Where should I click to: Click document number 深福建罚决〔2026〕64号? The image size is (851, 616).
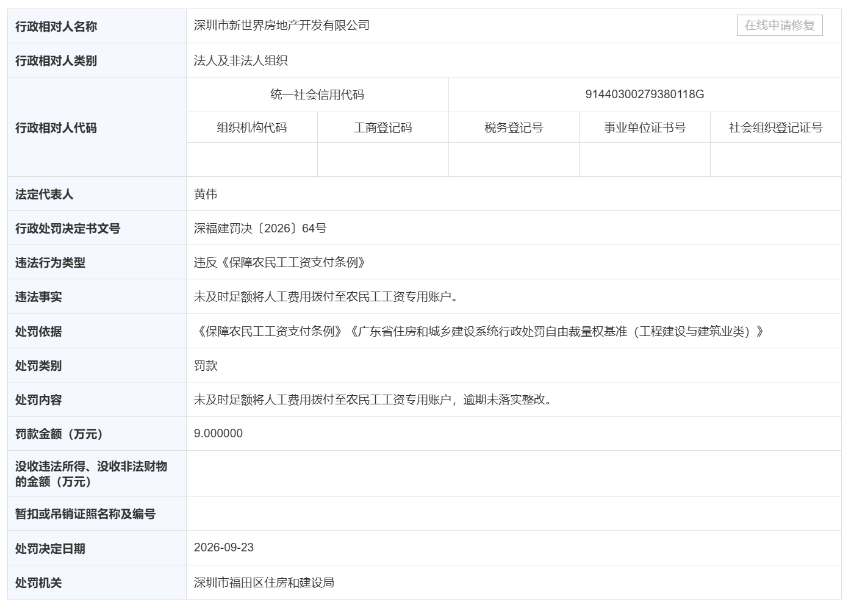click(260, 229)
